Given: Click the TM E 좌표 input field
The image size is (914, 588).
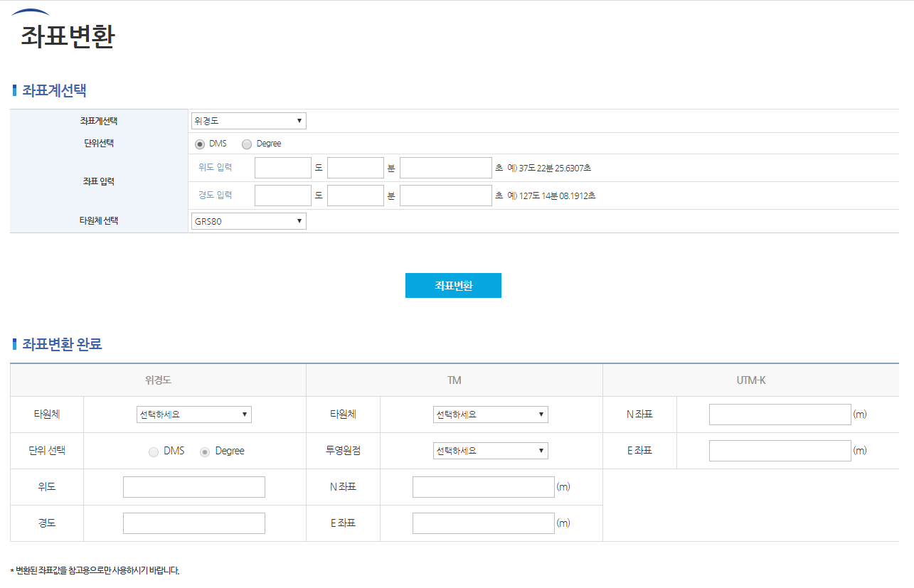Looking at the screenshot, I should [483, 523].
